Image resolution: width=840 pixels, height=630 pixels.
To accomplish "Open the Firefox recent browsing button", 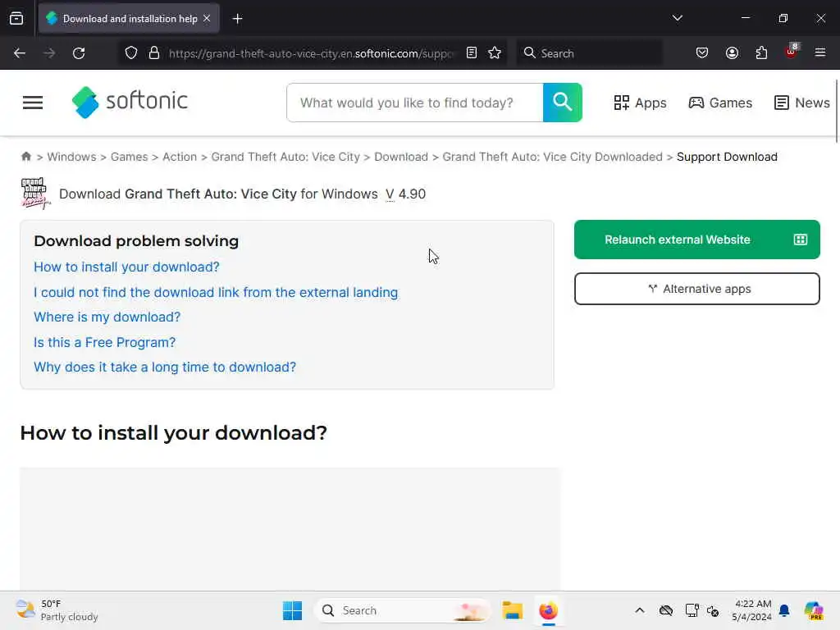I will [x=16, y=19].
